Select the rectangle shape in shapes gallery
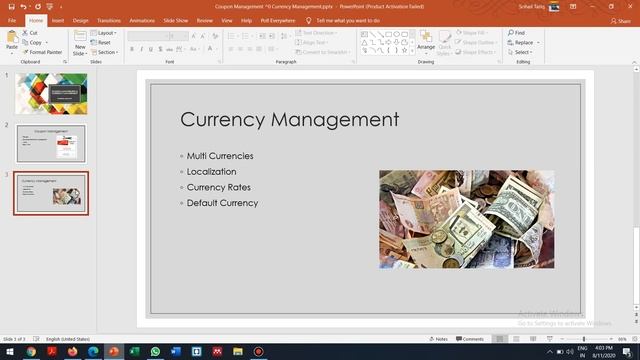Viewport: 640px width, 360px height. coord(389,34)
